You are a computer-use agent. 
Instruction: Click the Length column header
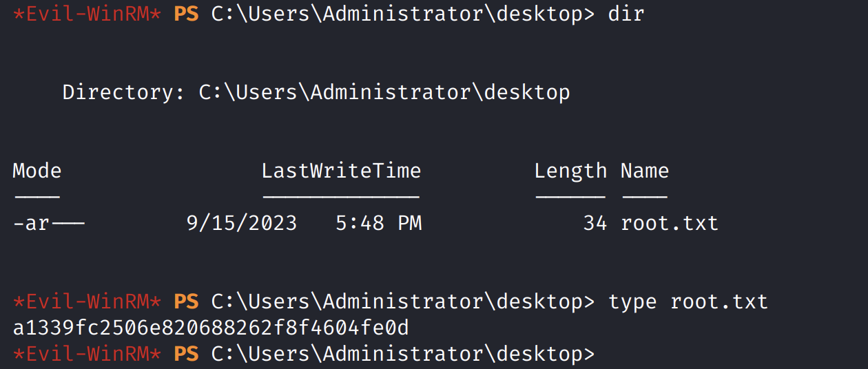click(x=570, y=171)
